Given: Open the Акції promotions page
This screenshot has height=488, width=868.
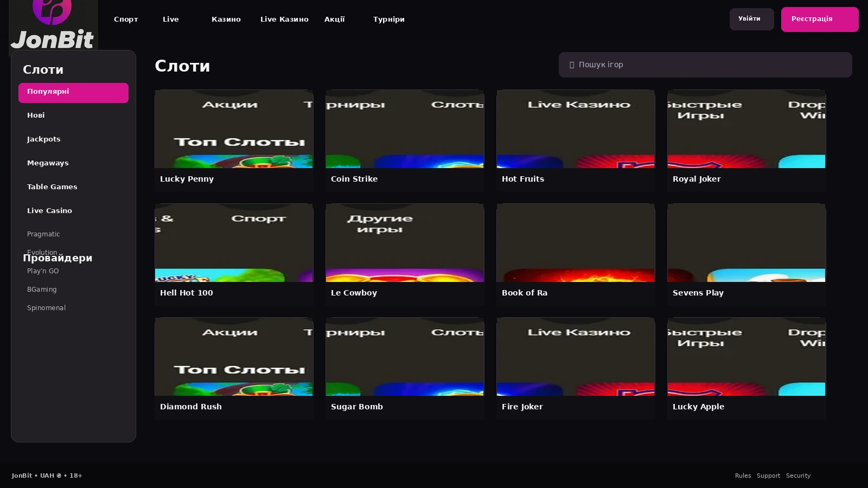Looking at the screenshot, I should click(x=335, y=20).
